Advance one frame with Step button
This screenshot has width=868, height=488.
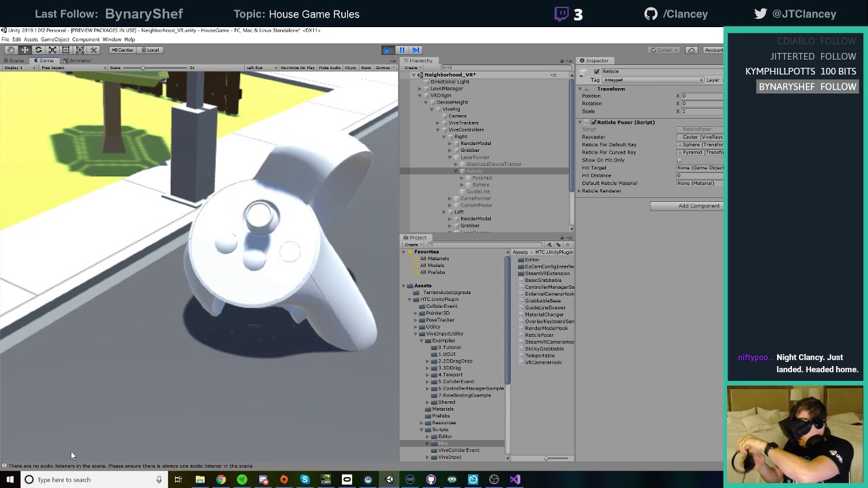pos(416,50)
